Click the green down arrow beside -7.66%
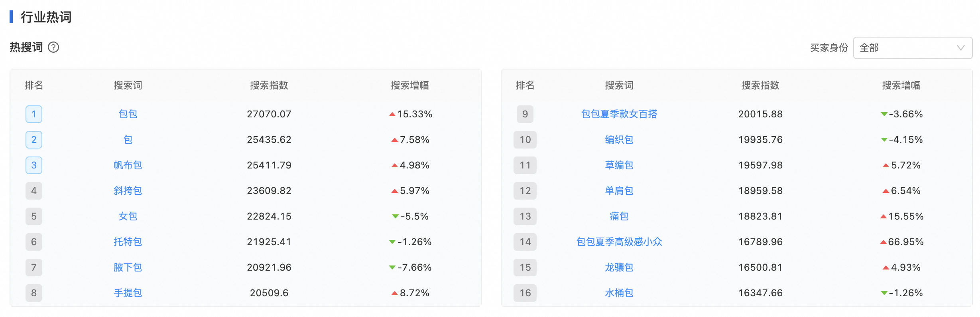Image resolution: width=980 pixels, height=317 pixels. point(392,267)
